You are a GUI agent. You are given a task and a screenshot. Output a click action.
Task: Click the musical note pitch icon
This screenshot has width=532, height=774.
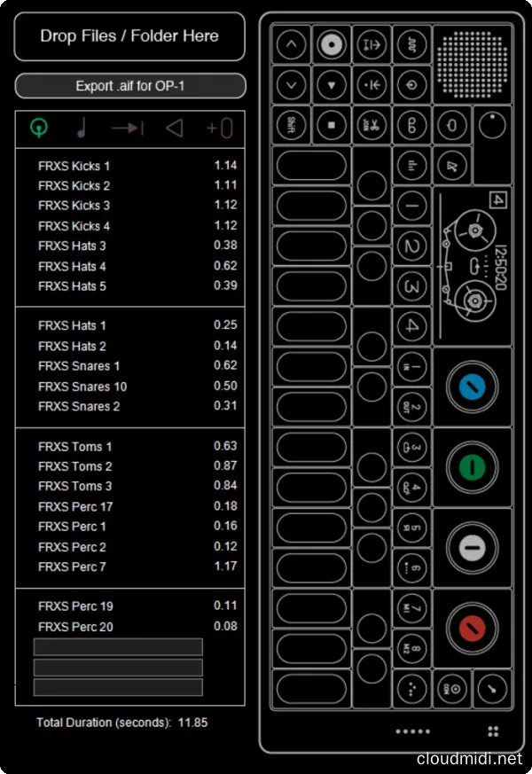82,128
